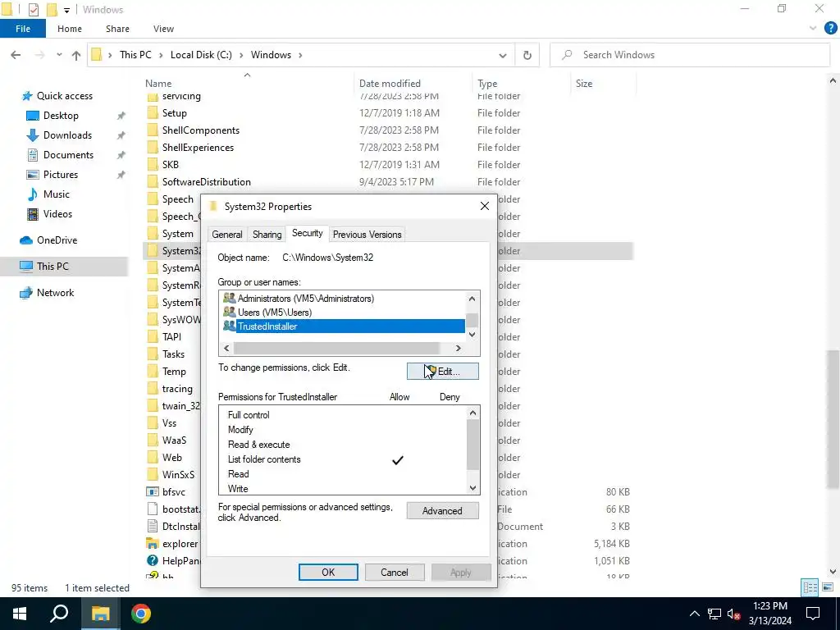Switch to the General tab

point(227,235)
